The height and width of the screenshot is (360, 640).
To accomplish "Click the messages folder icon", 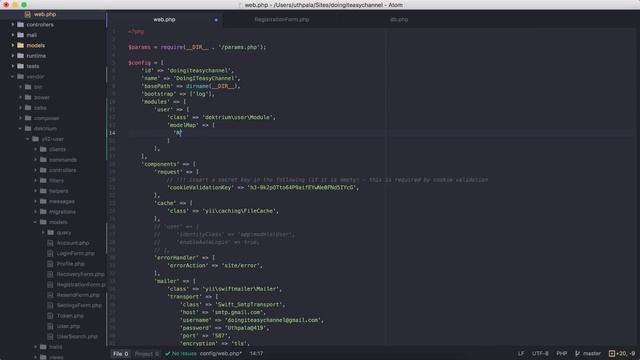I will 43,201.
